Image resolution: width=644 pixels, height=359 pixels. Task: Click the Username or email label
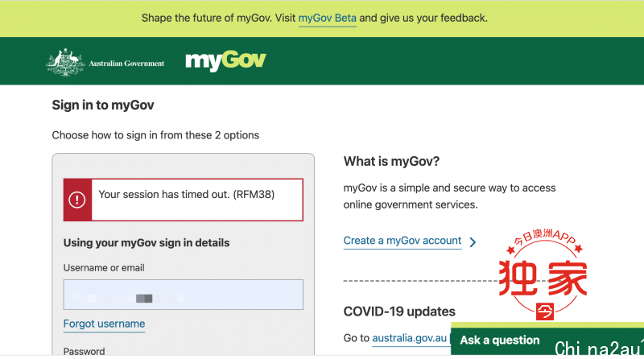104,268
